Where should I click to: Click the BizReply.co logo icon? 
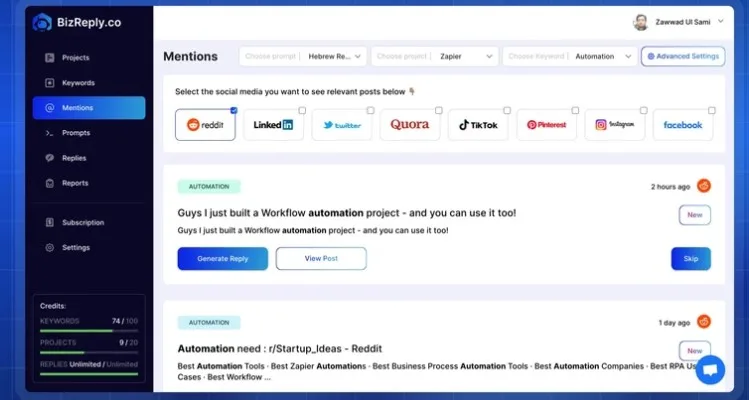click(x=42, y=22)
